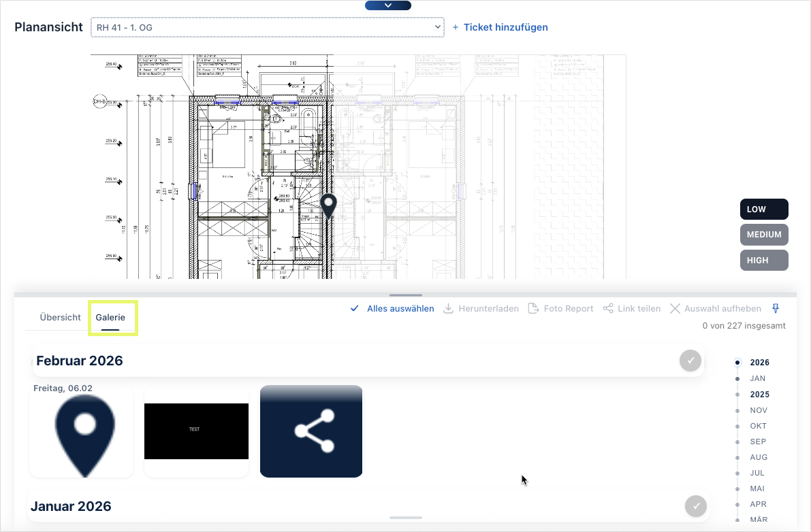Enable the MEDIUM quality option
This screenshot has height=532, width=811.
click(764, 235)
